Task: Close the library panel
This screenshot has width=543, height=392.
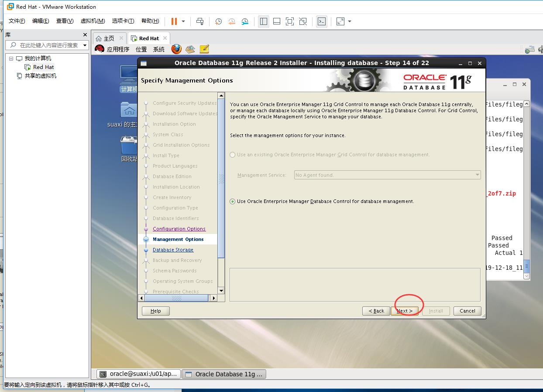Action: 85,34
